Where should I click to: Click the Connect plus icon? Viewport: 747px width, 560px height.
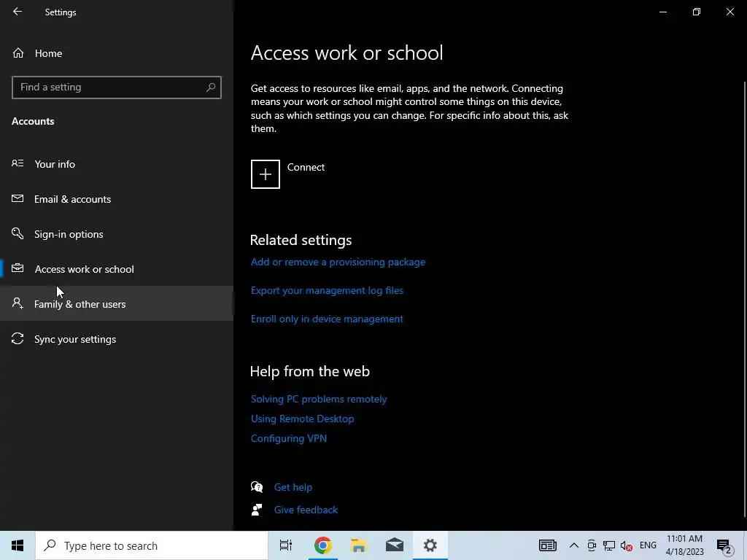[x=266, y=174]
